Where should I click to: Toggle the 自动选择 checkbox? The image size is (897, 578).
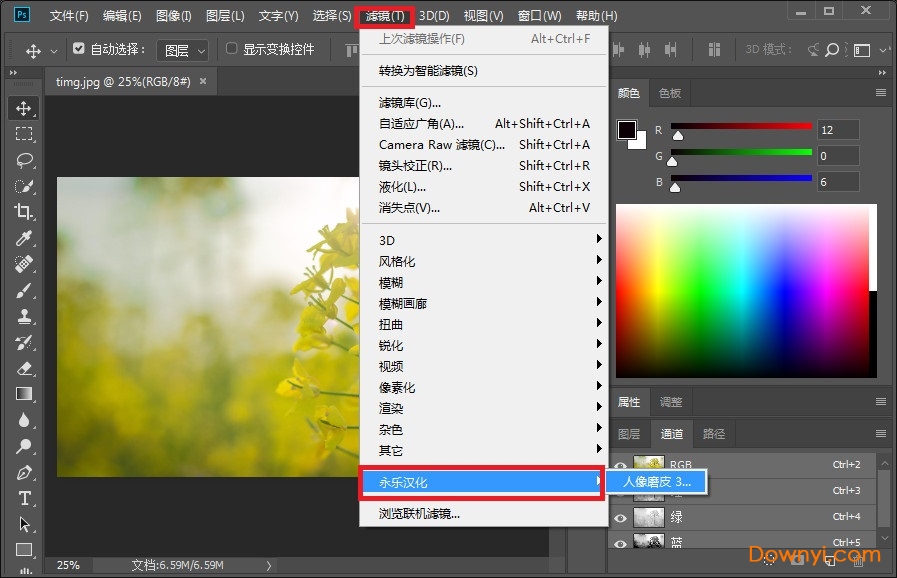[x=80, y=49]
